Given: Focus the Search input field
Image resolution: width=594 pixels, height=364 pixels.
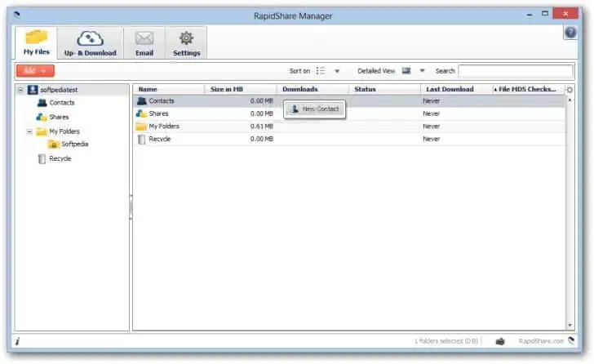Looking at the screenshot, I should point(516,71).
